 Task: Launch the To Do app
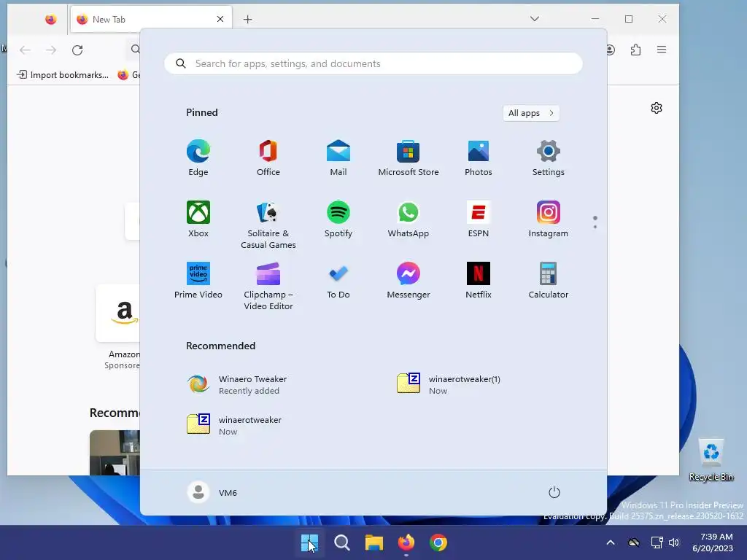coord(338,281)
